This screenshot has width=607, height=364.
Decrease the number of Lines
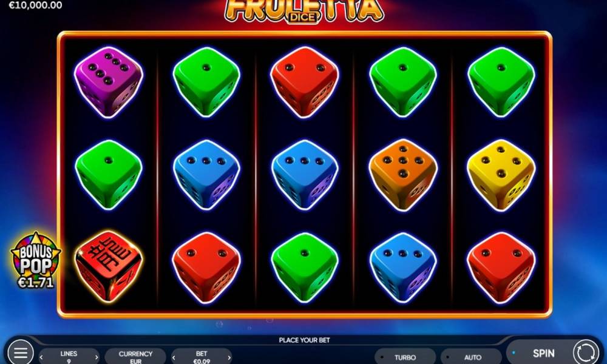(x=41, y=357)
